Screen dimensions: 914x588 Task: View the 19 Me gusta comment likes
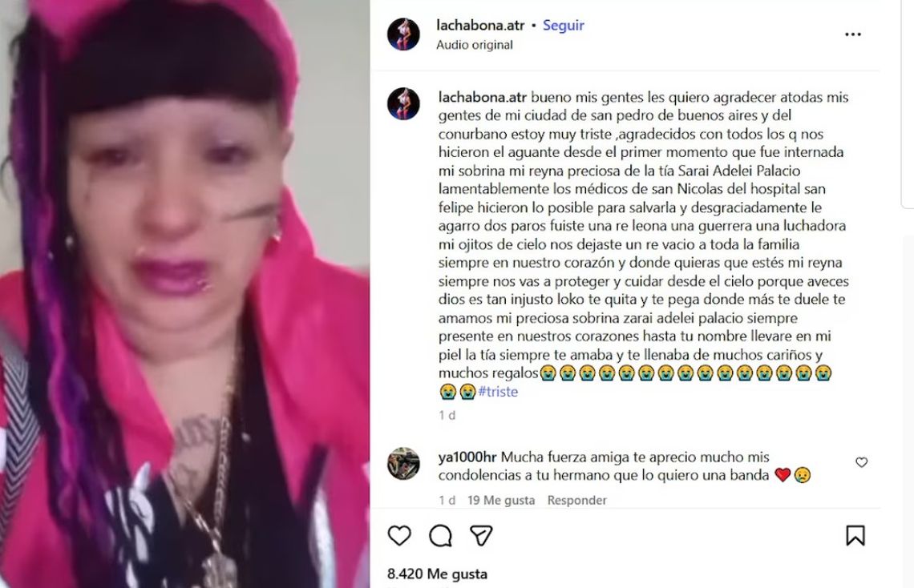(x=501, y=500)
